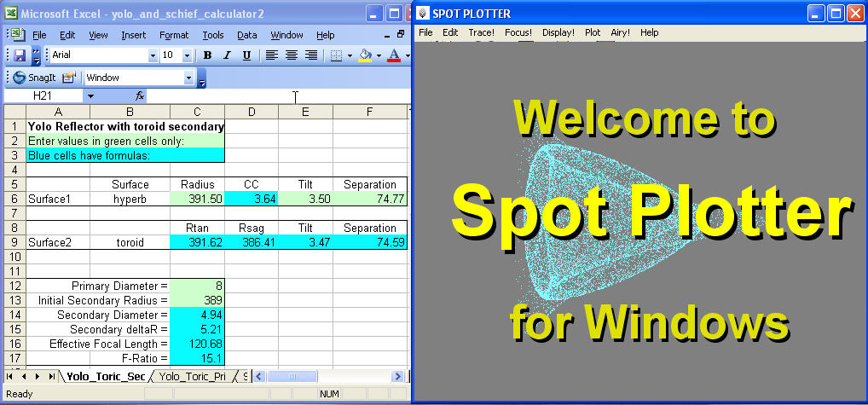This screenshot has width=868, height=405.
Task: Open the Excel Insert menu
Action: [x=133, y=35]
